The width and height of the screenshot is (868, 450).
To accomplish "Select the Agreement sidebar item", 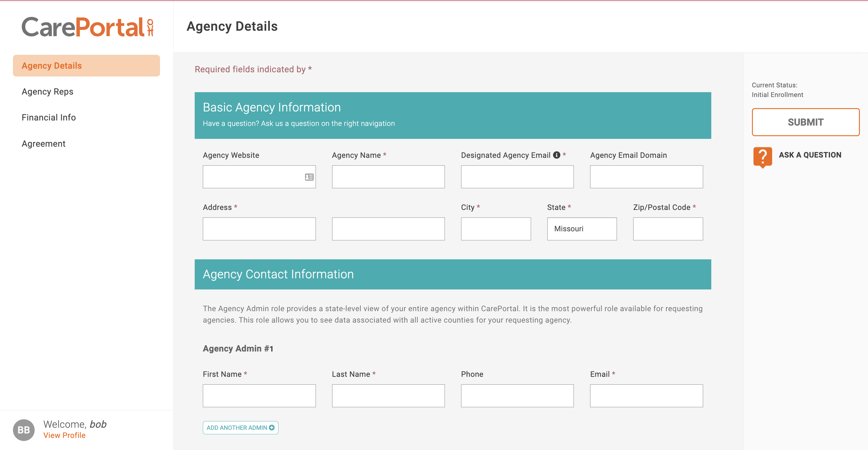I will [x=43, y=144].
